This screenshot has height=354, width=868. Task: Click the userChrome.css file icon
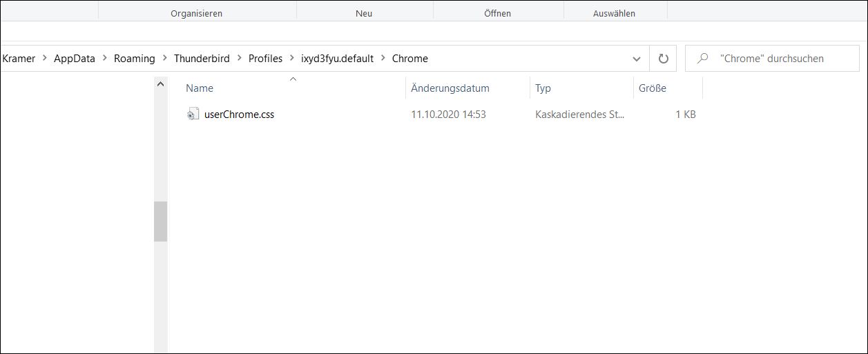pyautogui.click(x=193, y=114)
